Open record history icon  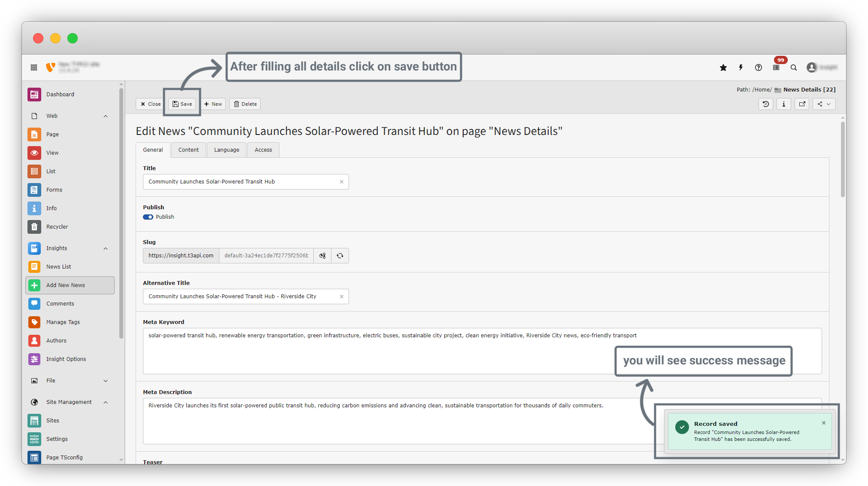pos(766,104)
